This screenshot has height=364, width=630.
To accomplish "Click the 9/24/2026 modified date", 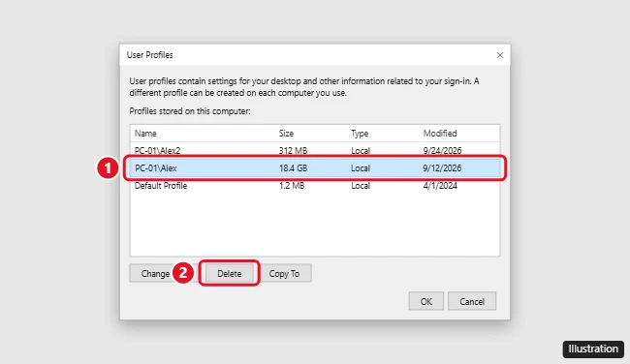I will pos(442,150).
